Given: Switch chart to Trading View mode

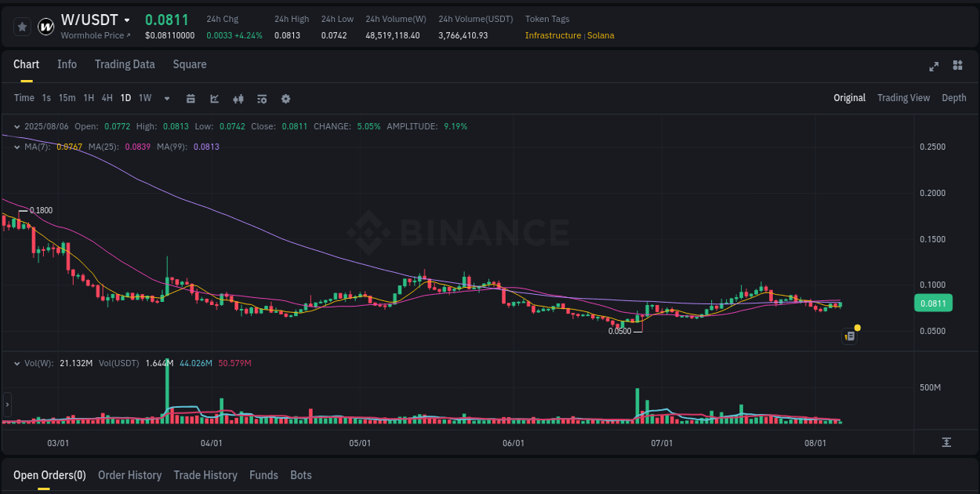Looking at the screenshot, I should tap(903, 97).
